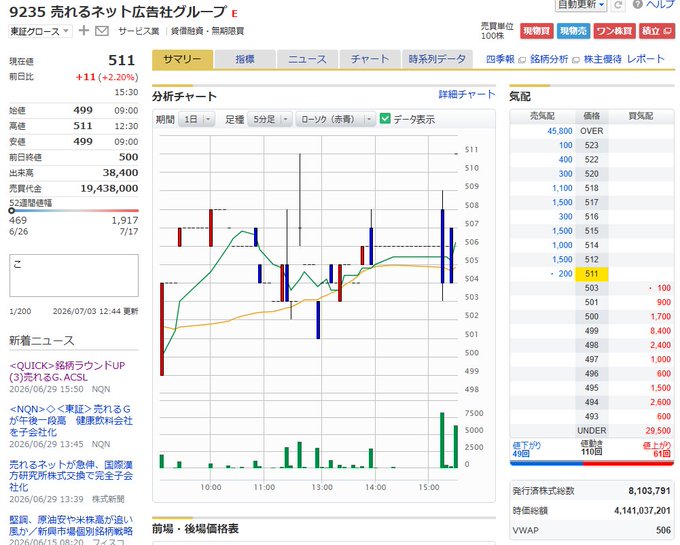This screenshot has width=680, height=545.
Task: Click the highlighted 511 price cell
Action: [x=592, y=274]
